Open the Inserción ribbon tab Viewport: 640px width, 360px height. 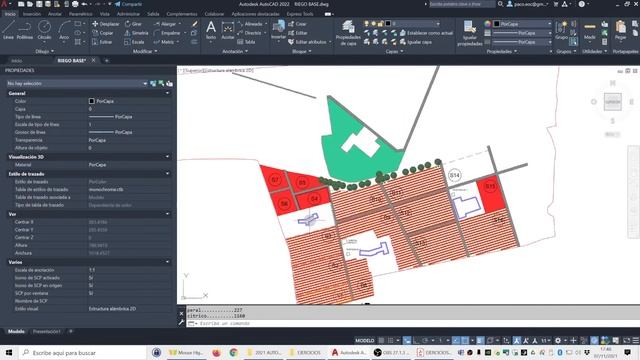[x=32, y=14]
